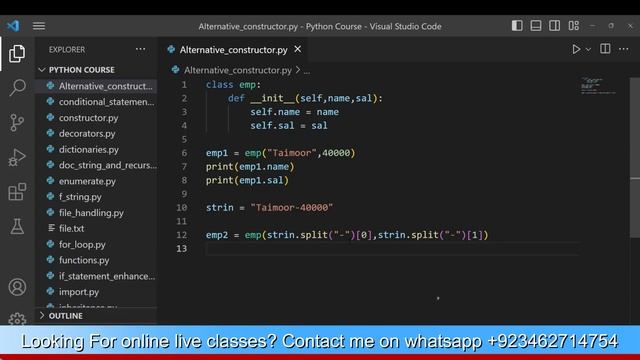Open Alternative_construct... file in explorer

tap(97, 86)
